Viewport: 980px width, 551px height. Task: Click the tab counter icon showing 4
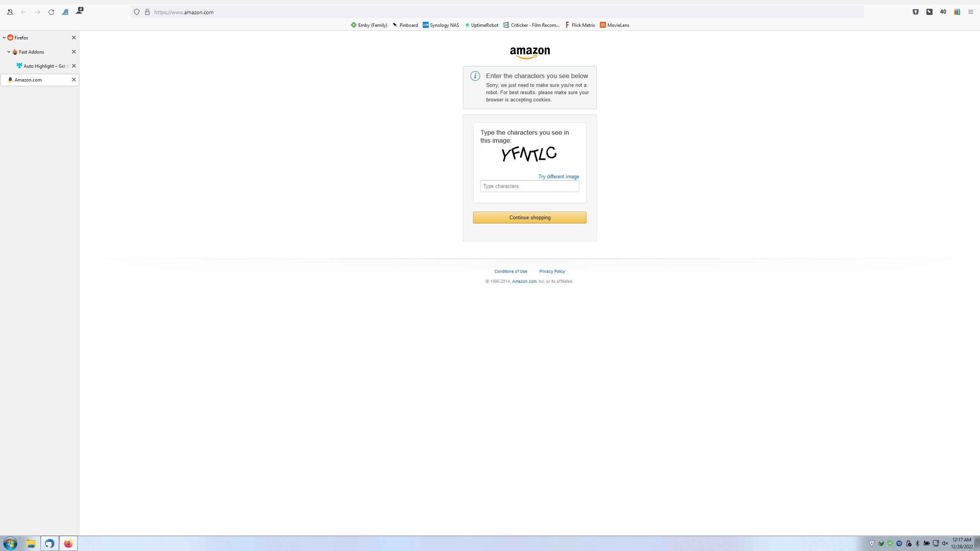[x=79, y=11]
